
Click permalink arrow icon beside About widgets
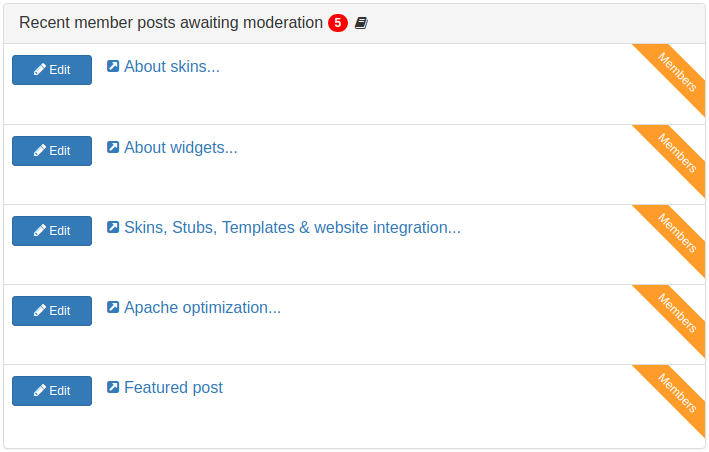(113, 147)
